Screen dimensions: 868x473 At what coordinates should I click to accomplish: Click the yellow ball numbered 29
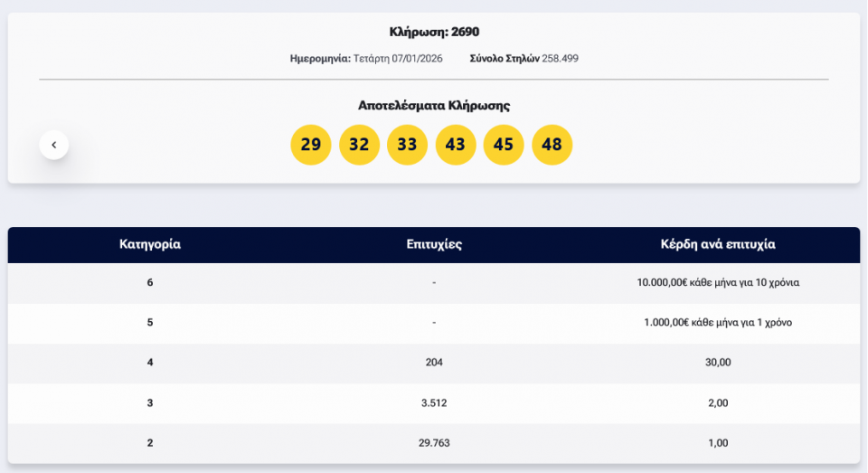(x=310, y=145)
